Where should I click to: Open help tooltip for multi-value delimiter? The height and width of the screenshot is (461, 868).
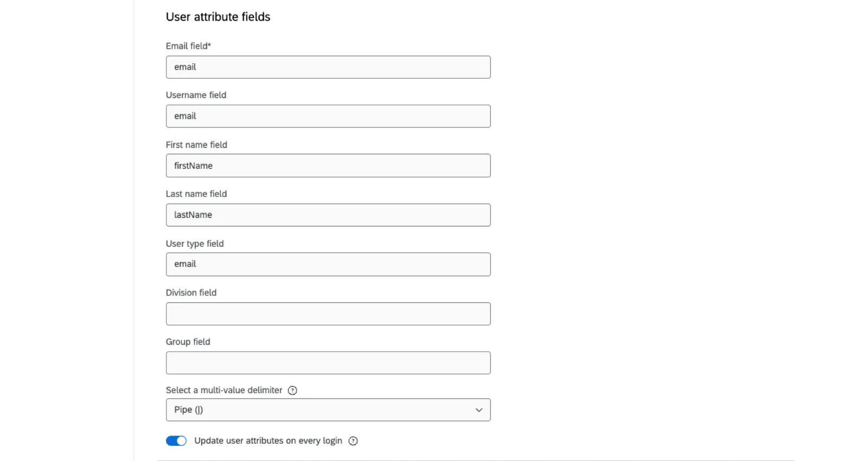click(x=292, y=390)
